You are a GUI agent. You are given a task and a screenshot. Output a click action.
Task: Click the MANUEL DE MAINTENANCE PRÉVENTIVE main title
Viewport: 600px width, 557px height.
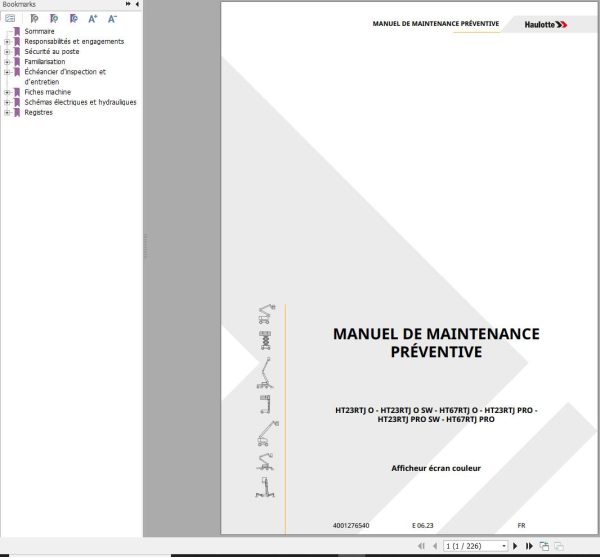(x=436, y=342)
